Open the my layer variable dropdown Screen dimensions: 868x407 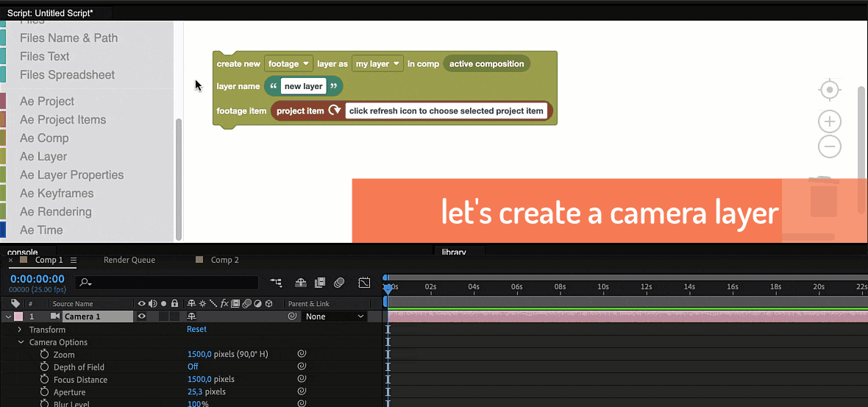pyautogui.click(x=378, y=64)
